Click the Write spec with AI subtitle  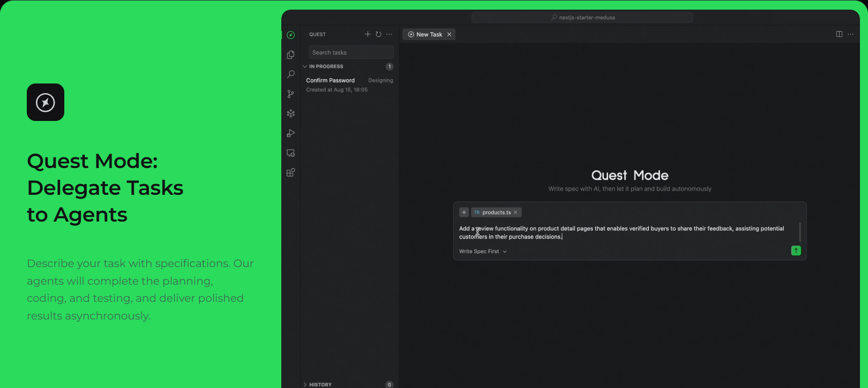click(630, 189)
